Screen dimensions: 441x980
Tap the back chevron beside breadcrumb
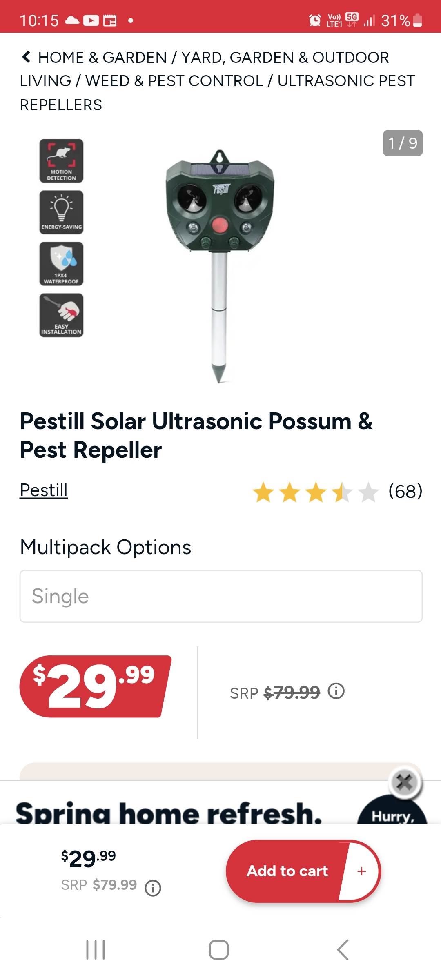(26, 57)
